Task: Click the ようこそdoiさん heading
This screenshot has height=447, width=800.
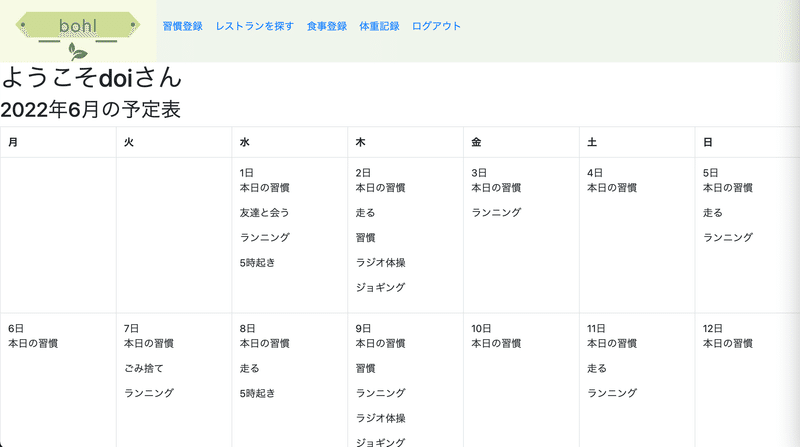Action: [x=91, y=78]
